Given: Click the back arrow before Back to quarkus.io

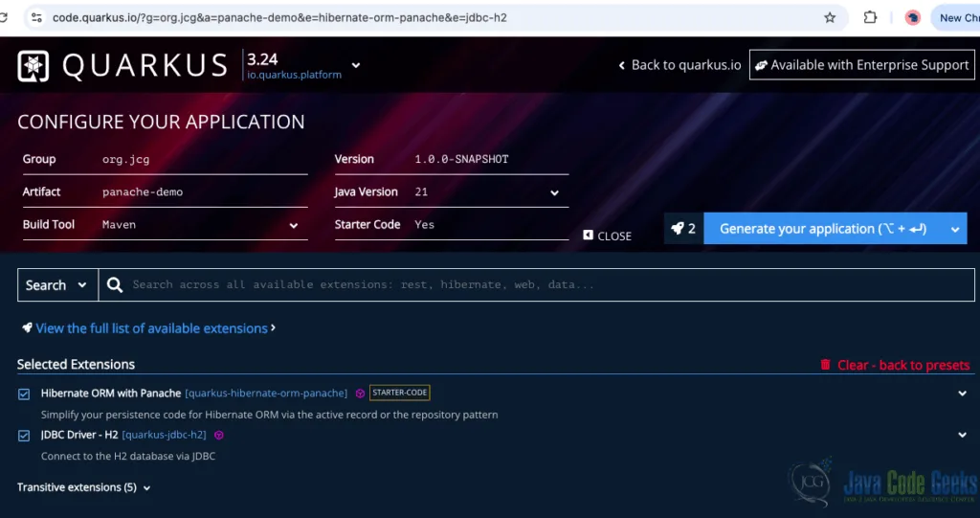Looking at the screenshot, I should pos(622,66).
